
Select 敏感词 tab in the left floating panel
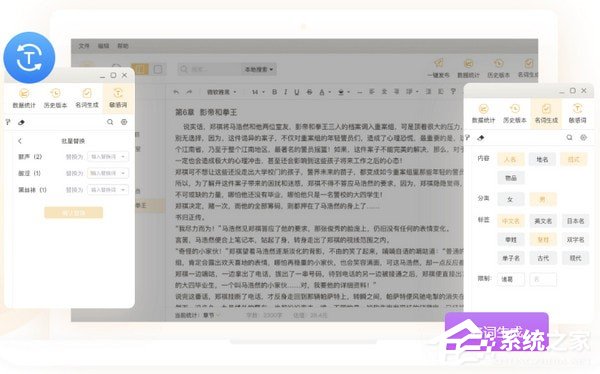coord(118,98)
